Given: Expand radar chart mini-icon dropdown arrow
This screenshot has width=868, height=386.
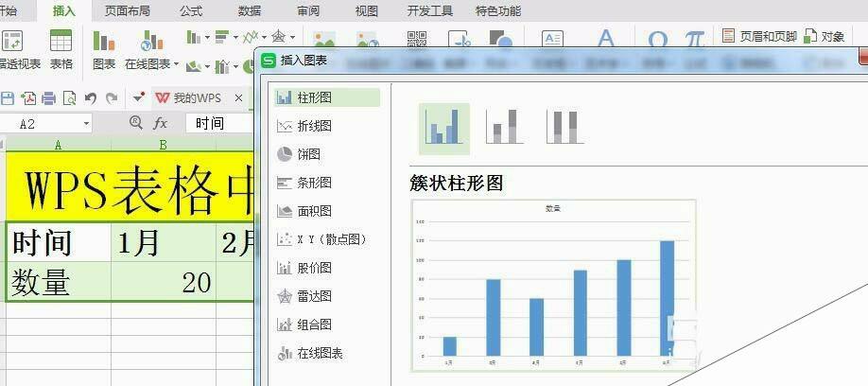Looking at the screenshot, I should point(292,38).
